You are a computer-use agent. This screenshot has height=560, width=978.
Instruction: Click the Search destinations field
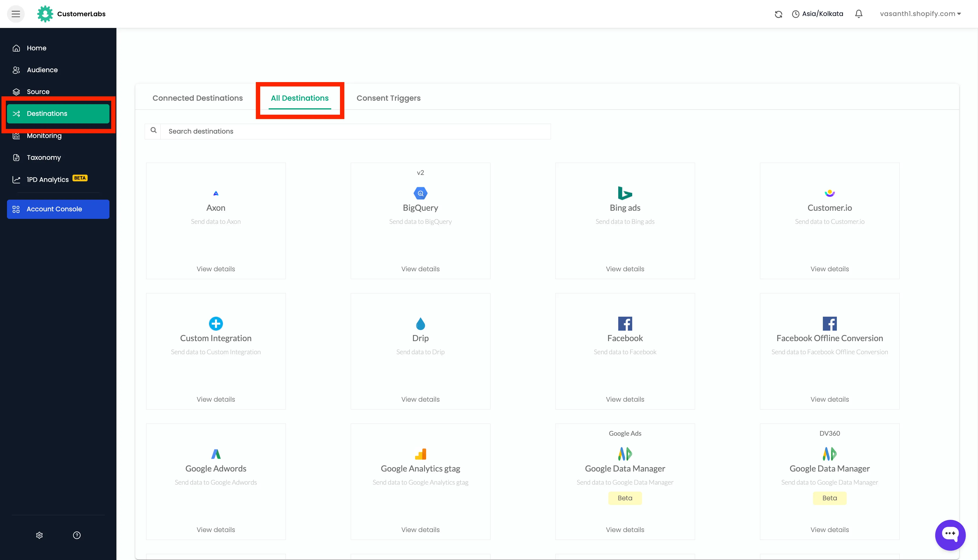[x=355, y=131]
